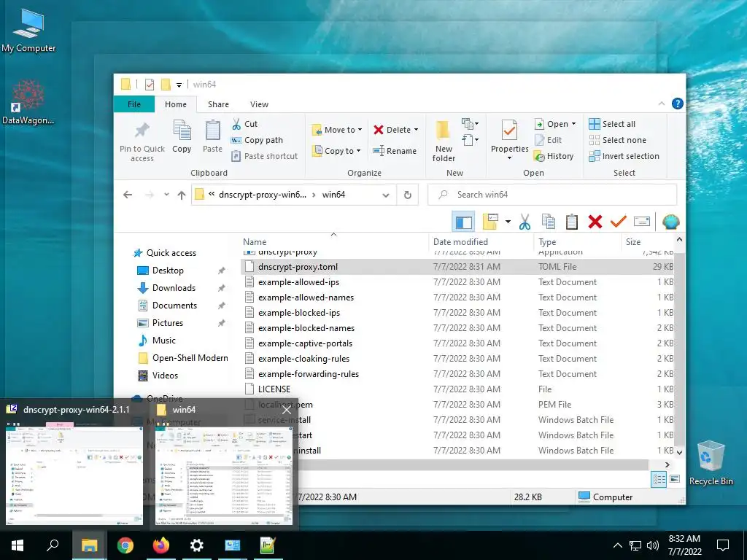
Task: Open recent locations dropdown arrow
Action: pyautogui.click(x=166, y=195)
